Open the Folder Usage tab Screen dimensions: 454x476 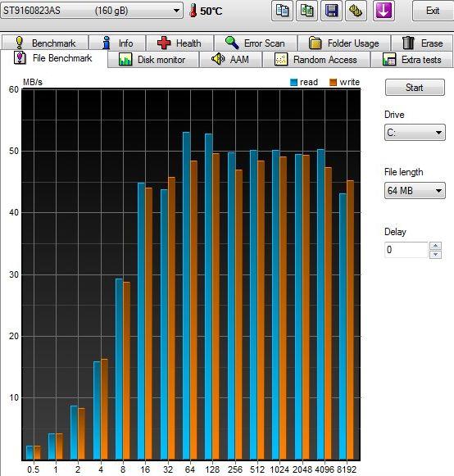[344, 43]
